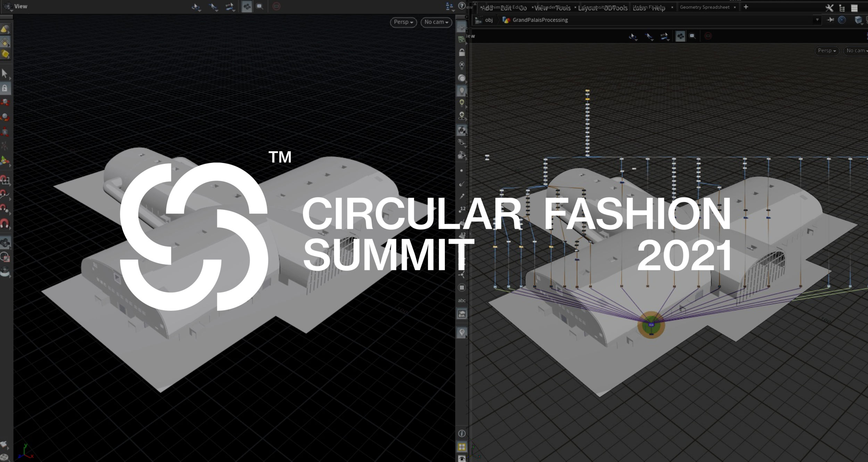The image size is (868, 462).
Task: Toggle the lock camera to view icon
Action: pyautogui.click(x=462, y=52)
